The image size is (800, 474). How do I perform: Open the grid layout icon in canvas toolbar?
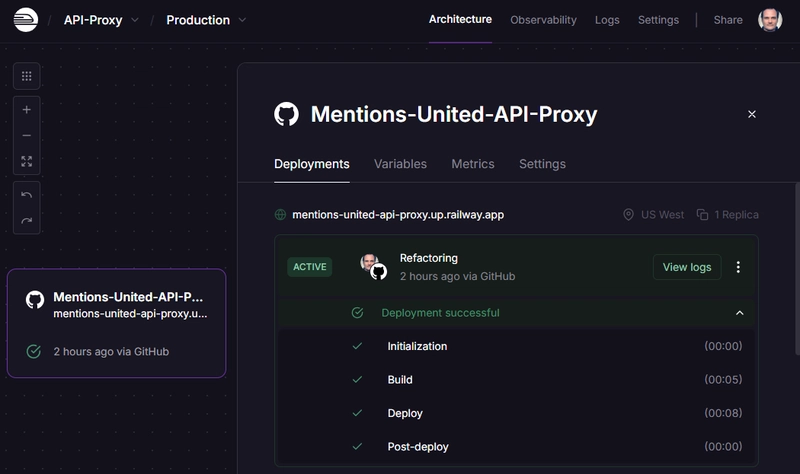(27, 76)
